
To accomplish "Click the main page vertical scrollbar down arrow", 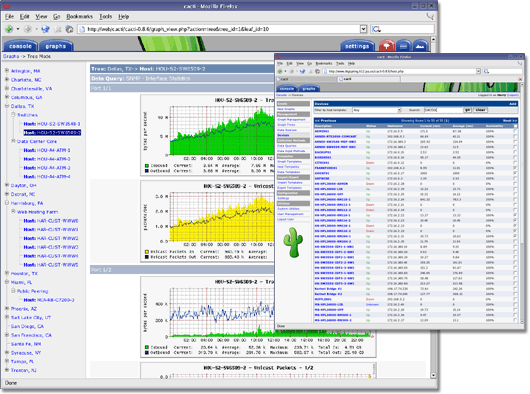I will click(433, 375).
